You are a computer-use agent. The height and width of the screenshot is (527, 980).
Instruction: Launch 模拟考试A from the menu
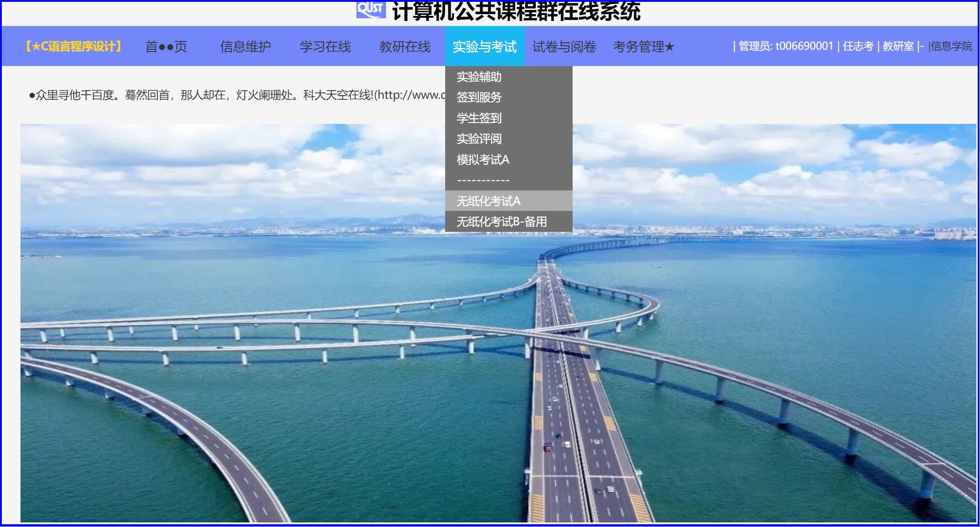482,159
